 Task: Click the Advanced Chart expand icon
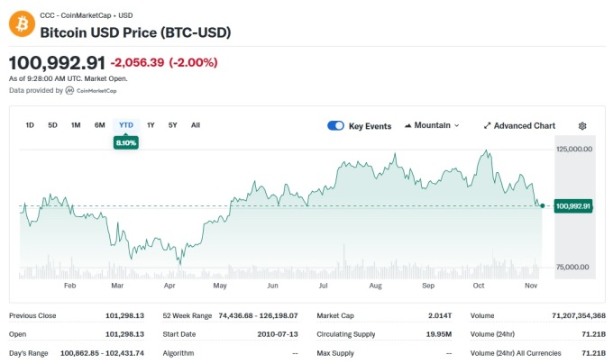tap(487, 126)
